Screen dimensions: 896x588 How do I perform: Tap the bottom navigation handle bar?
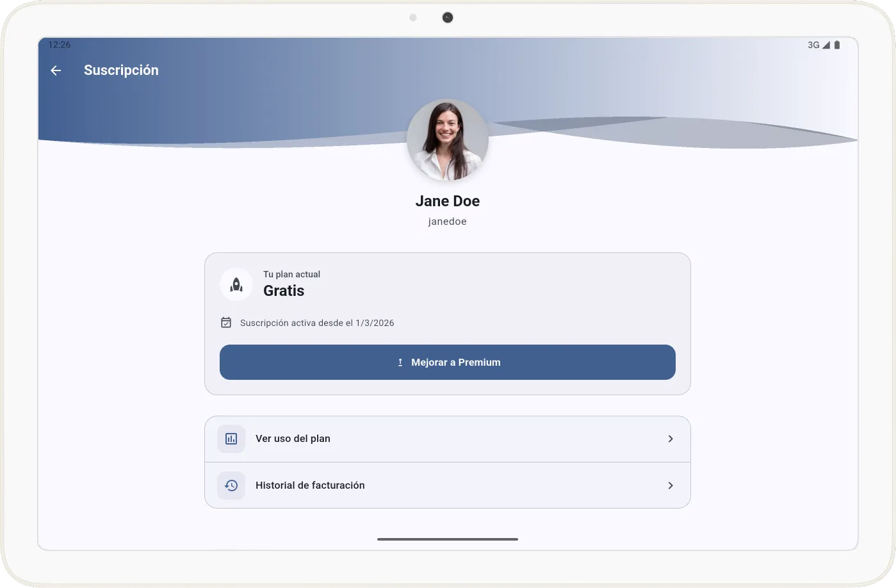pyautogui.click(x=448, y=539)
